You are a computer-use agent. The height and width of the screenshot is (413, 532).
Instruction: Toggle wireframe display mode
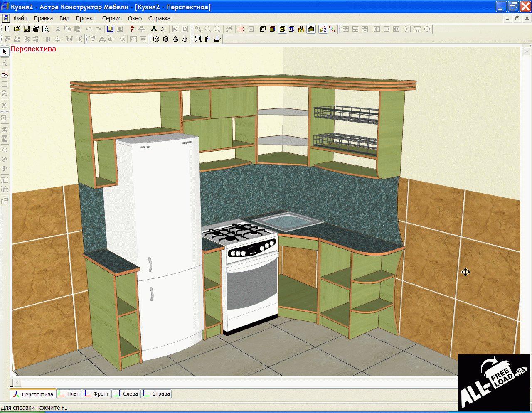point(263,29)
